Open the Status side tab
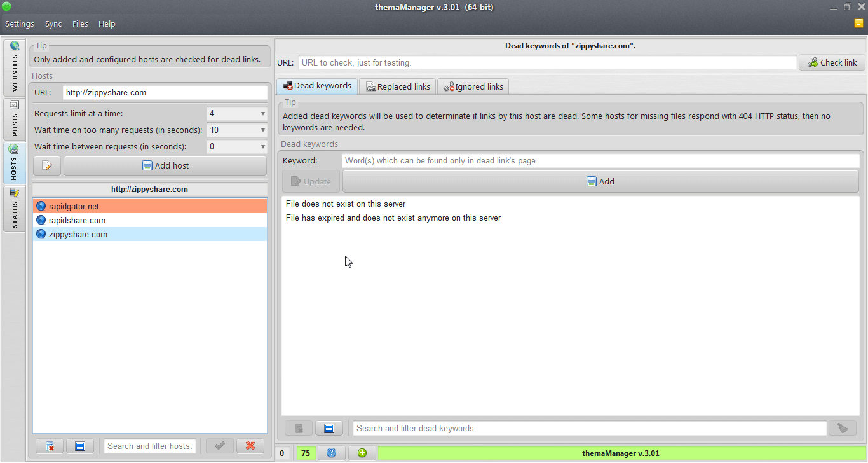The height and width of the screenshot is (463, 868). (14, 209)
